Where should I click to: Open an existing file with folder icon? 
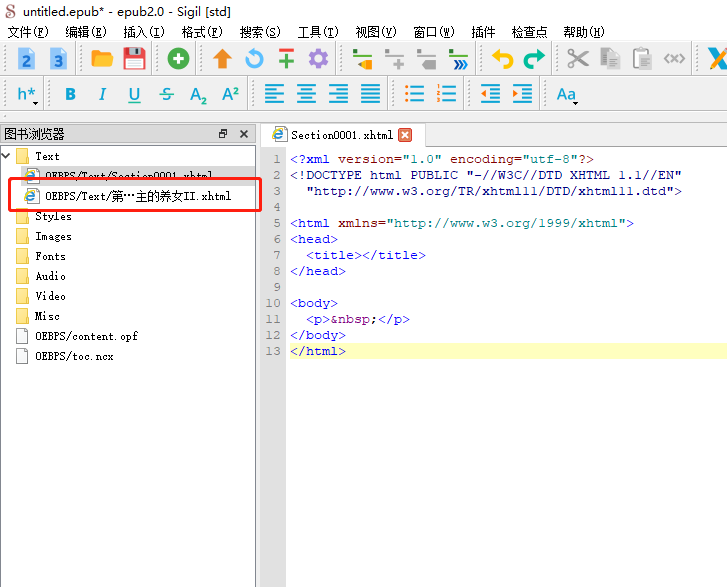pos(102,59)
